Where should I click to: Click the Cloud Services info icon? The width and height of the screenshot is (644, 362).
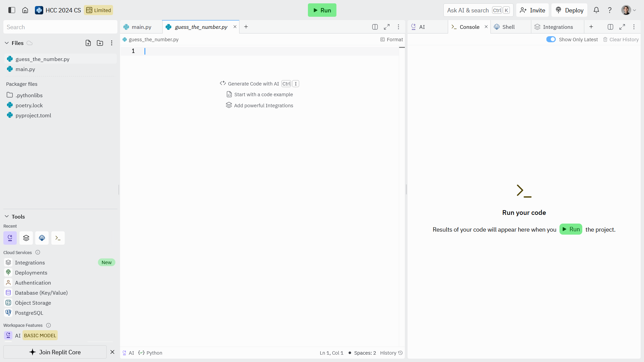coord(38,252)
